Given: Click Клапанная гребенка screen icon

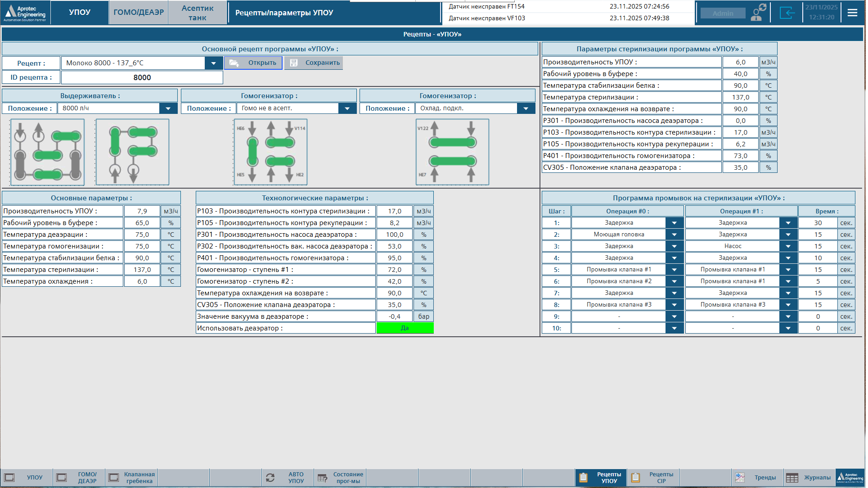Looking at the screenshot, I should (x=114, y=478).
